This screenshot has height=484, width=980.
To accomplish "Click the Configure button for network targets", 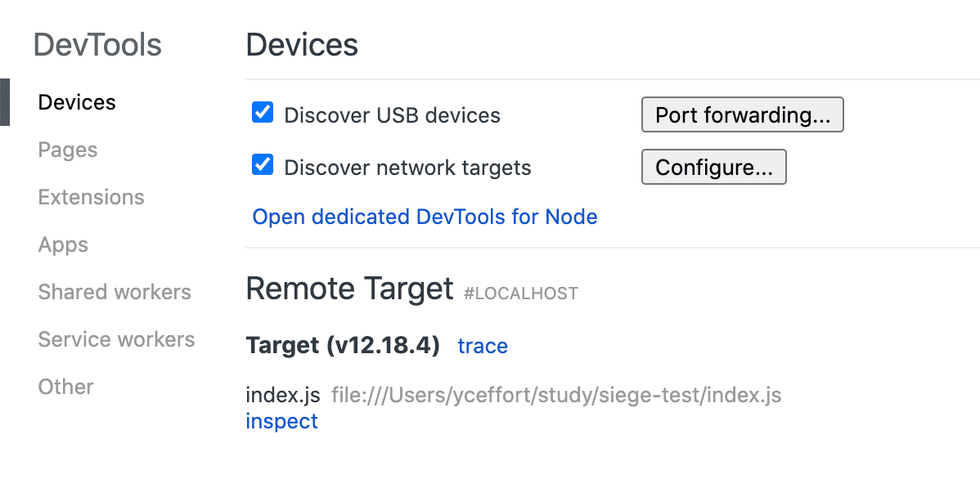I will [x=713, y=166].
